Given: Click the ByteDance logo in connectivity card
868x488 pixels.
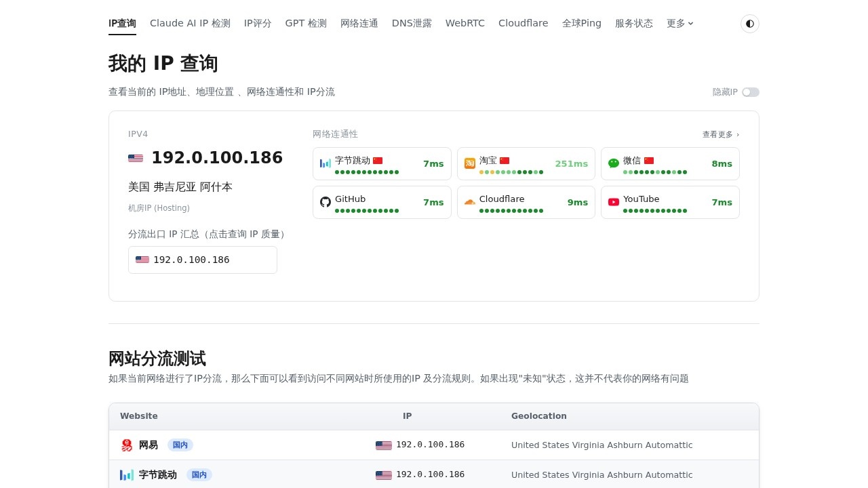Looking at the screenshot, I should coord(325,163).
